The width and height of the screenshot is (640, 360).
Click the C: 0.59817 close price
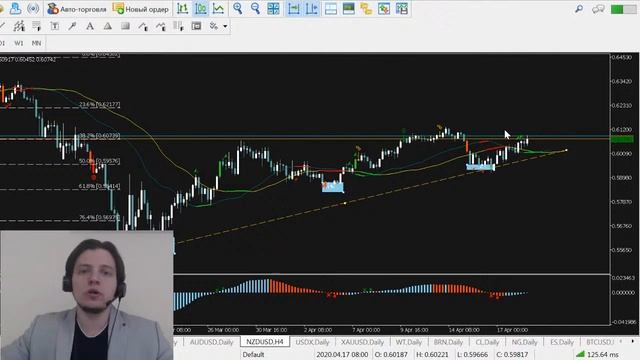tap(512, 354)
